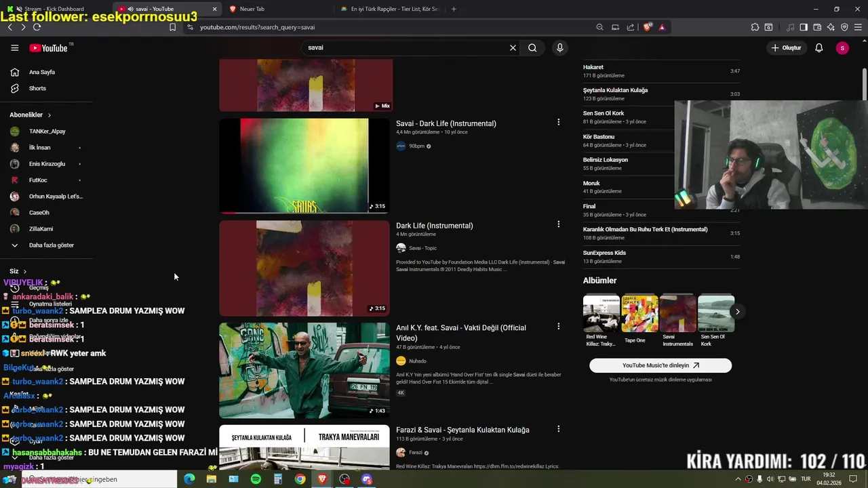The width and height of the screenshot is (868, 488).
Task: Click the address bar URL
Action: tap(257, 27)
